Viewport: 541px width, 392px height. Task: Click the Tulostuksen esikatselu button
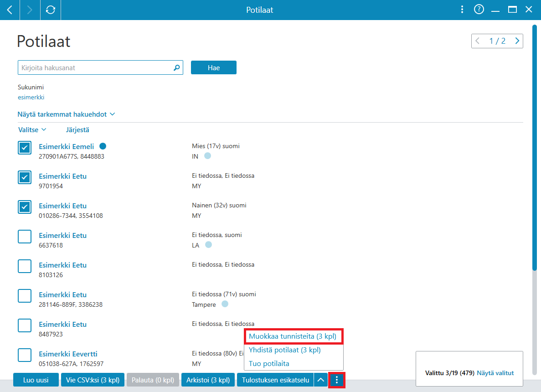point(275,380)
